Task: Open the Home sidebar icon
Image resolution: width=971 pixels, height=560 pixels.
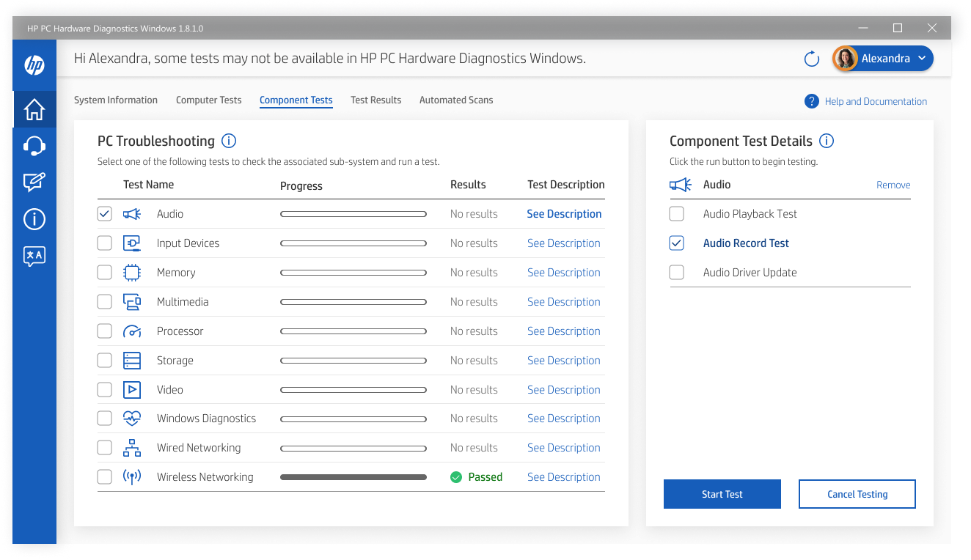Action: tap(34, 109)
